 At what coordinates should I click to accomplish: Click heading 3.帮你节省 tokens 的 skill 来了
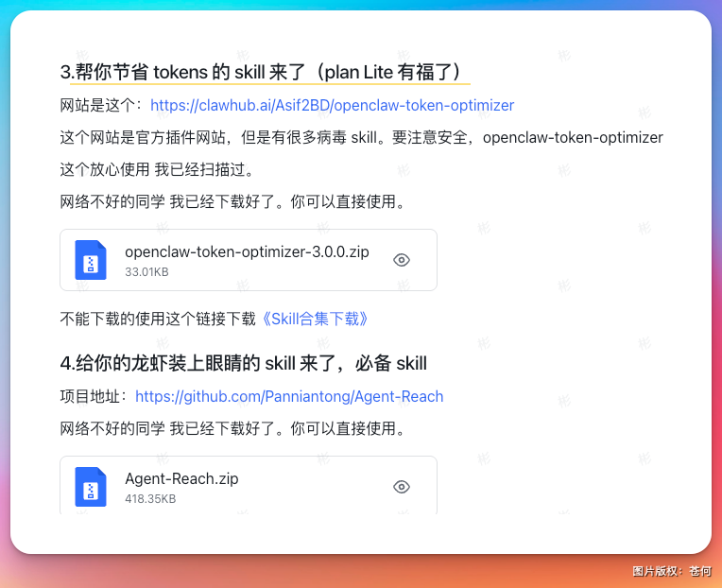point(261,72)
